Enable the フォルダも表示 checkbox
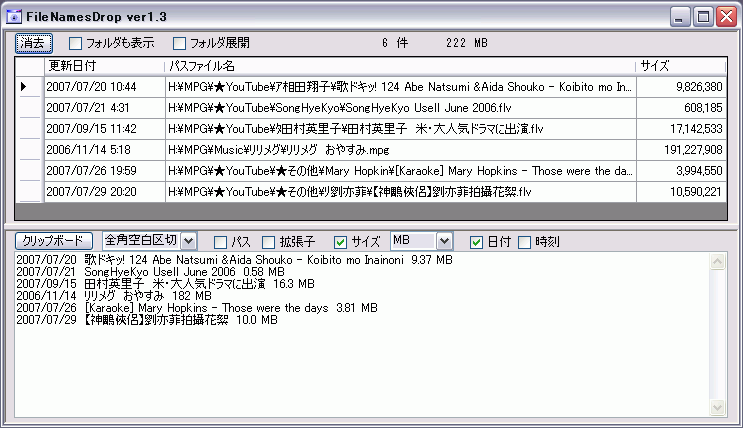743x428 pixels. (x=76, y=43)
